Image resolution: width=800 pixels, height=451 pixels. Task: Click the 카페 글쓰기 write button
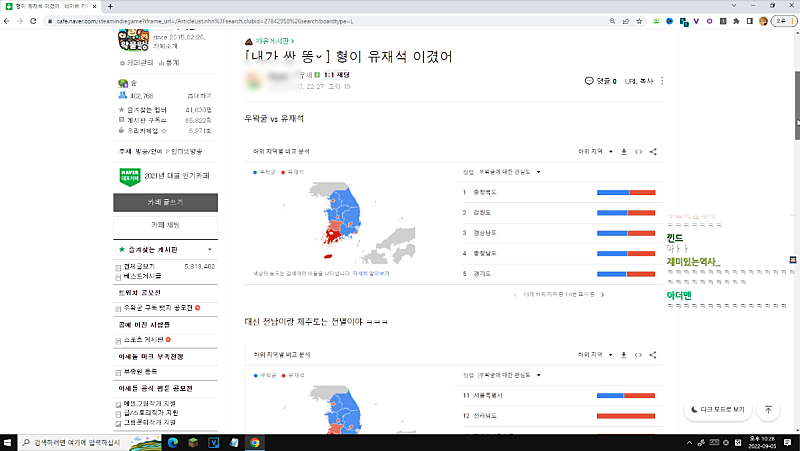click(x=165, y=202)
